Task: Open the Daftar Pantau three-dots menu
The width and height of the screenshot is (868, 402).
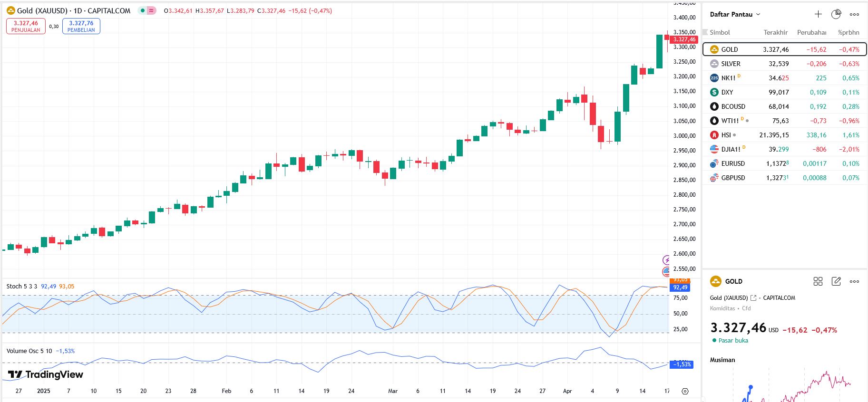Action: [x=854, y=14]
